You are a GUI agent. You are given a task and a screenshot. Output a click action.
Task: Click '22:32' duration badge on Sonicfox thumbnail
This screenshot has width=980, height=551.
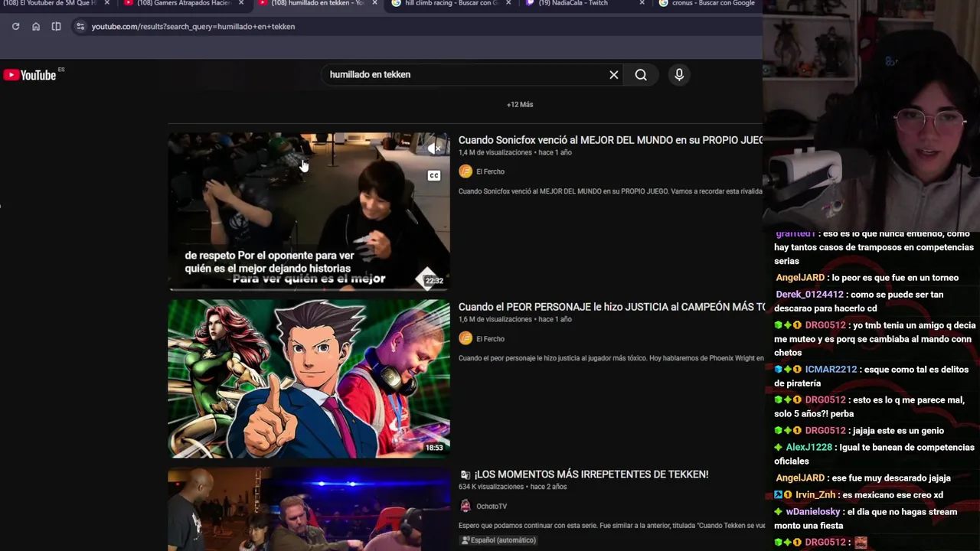(x=434, y=281)
